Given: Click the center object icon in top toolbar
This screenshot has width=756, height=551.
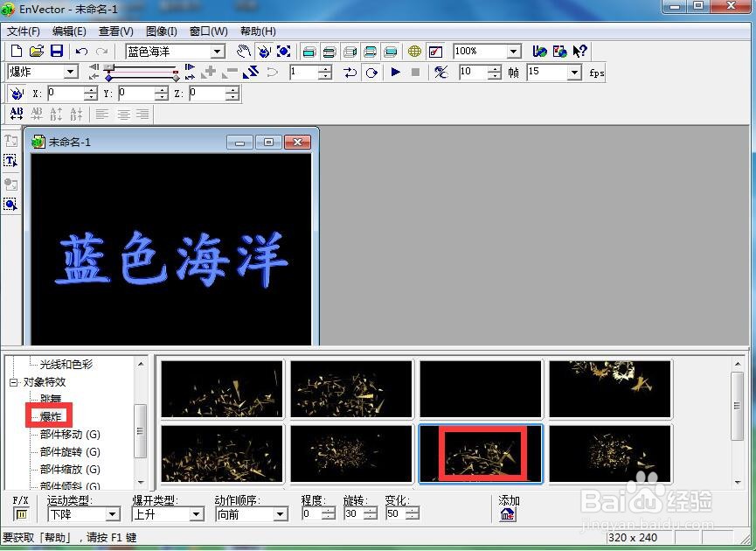Looking at the screenshot, I should [284, 51].
